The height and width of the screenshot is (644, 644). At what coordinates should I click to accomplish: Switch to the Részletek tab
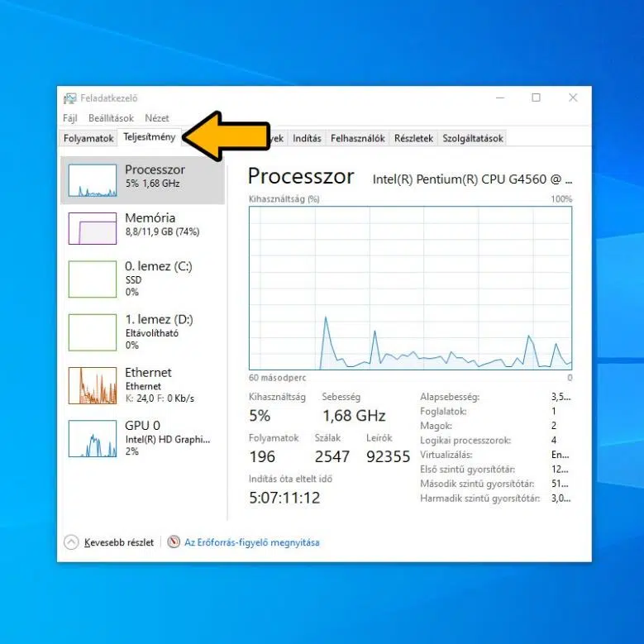(413, 138)
